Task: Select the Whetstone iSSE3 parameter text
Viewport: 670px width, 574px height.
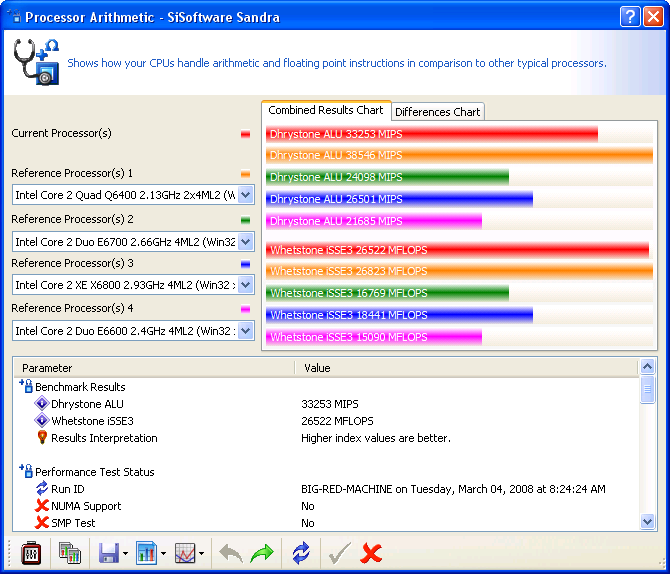Action: pos(92,421)
